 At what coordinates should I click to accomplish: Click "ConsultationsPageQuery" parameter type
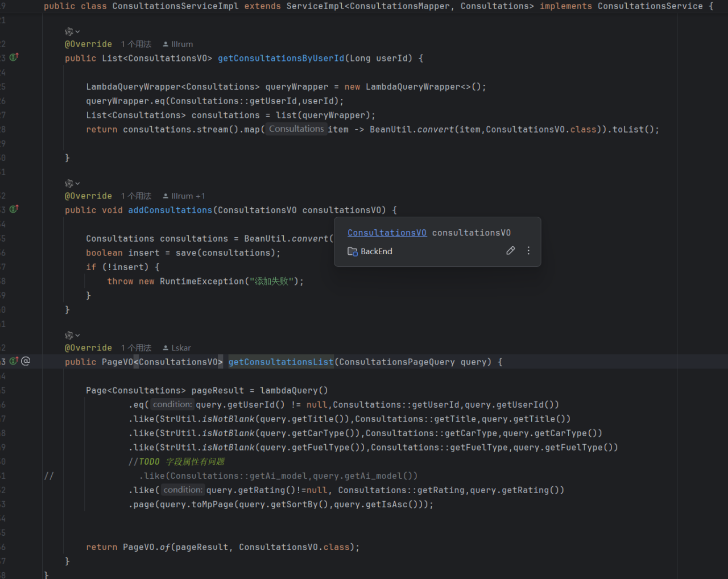click(397, 362)
